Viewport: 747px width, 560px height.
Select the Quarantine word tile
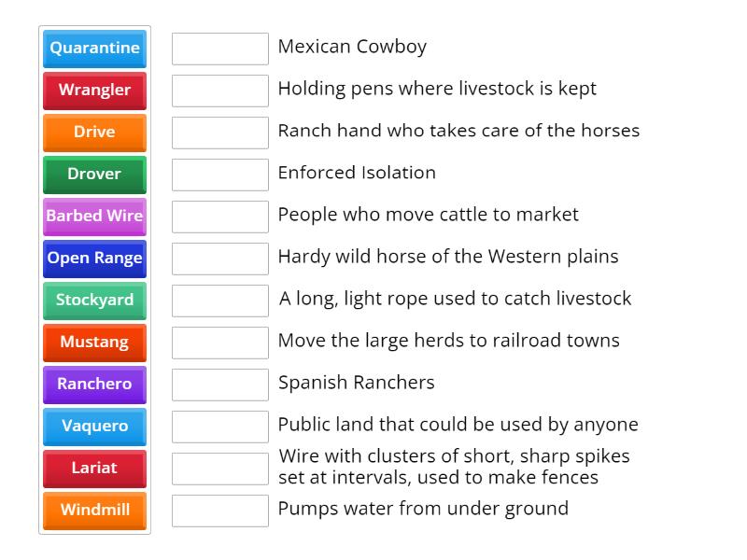click(94, 49)
